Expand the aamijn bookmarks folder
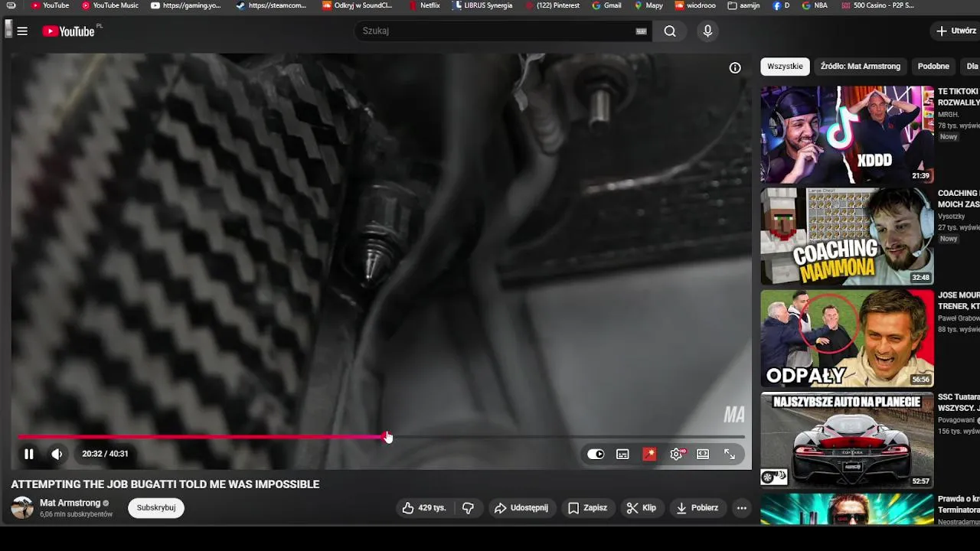 [744, 5]
